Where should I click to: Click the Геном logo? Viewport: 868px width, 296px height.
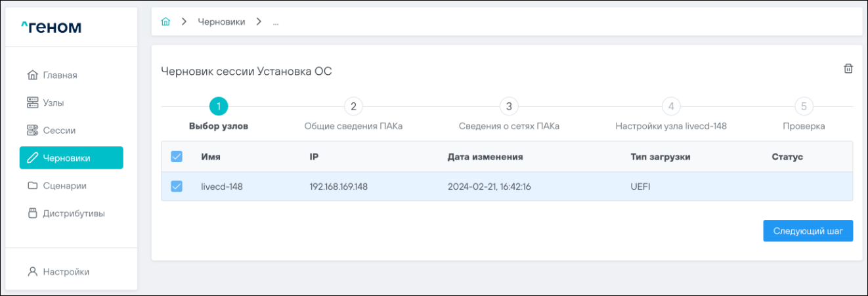51,27
